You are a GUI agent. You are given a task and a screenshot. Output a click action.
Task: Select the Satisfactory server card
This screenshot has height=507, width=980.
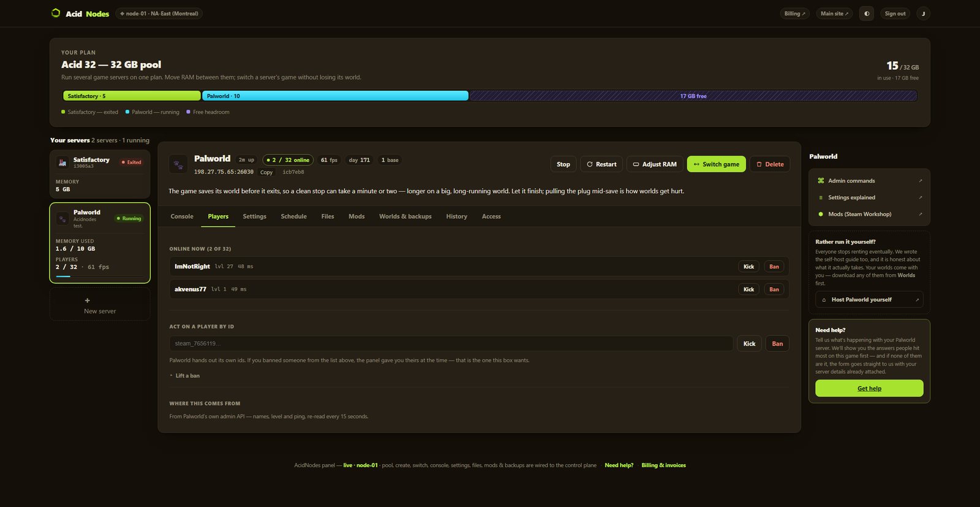[100, 174]
